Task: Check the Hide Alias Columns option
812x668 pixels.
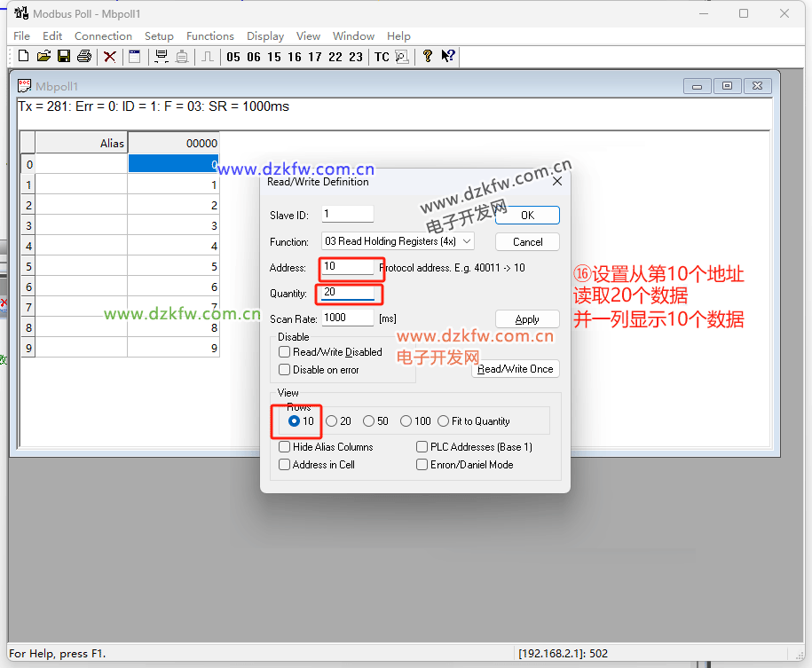Action: [x=285, y=447]
